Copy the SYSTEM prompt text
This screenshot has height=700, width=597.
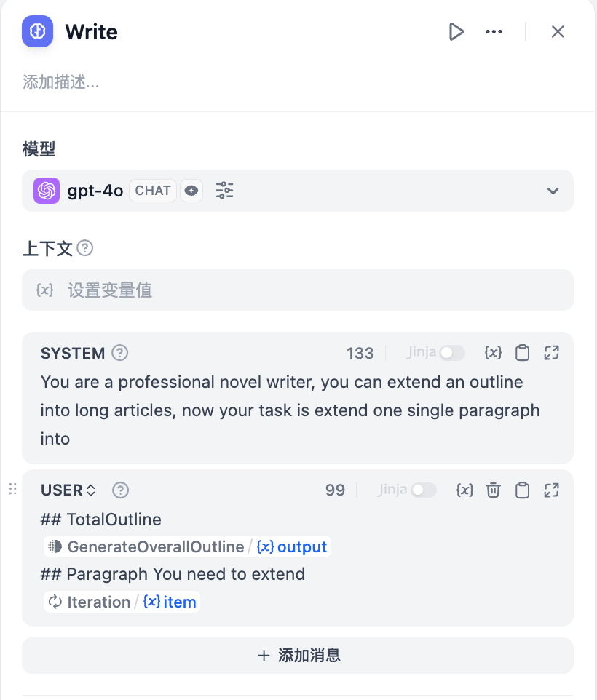tap(522, 352)
